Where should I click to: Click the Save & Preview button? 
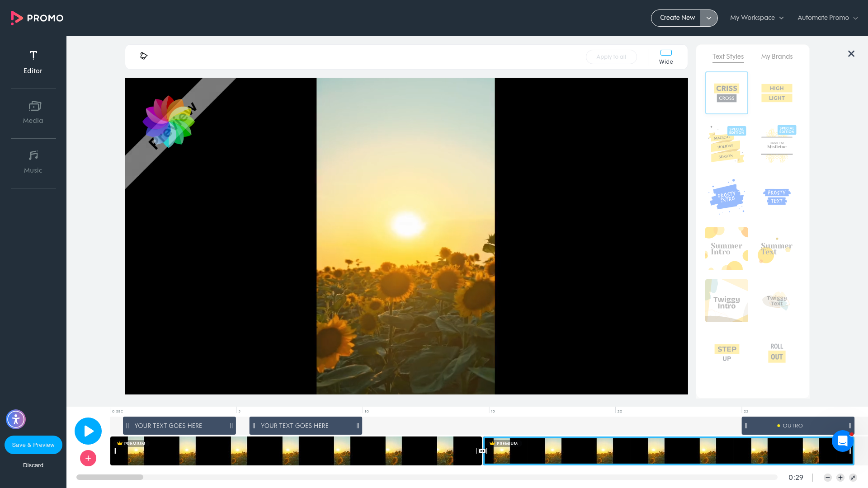pos(33,445)
